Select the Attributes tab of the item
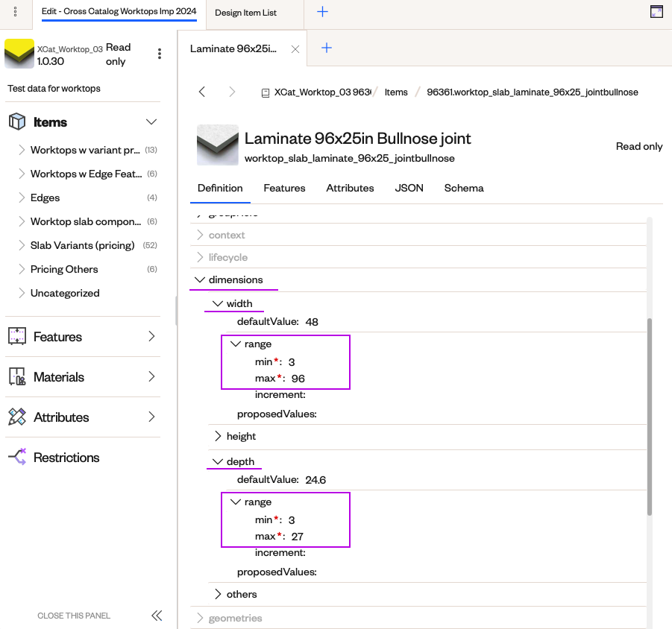This screenshot has height=629, width=672. click(x=350, y=189)
